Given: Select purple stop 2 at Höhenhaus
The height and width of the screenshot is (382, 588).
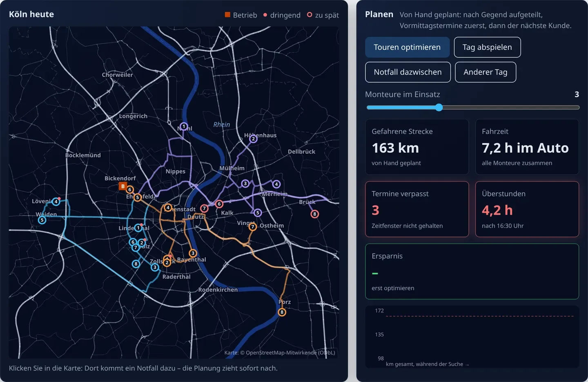Looking at the screenshot, I should [x=253, y=139].
